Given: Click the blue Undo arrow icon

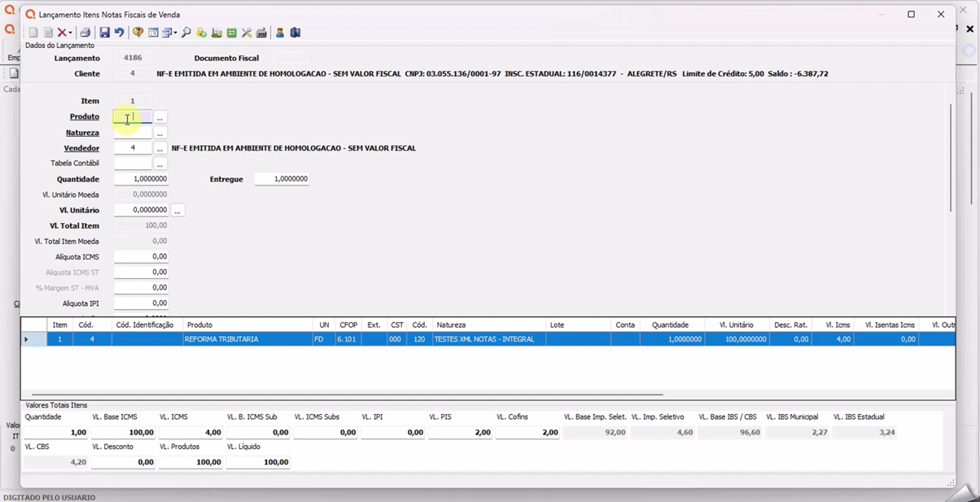Looking at the screenshot, I should pos(119,33).
